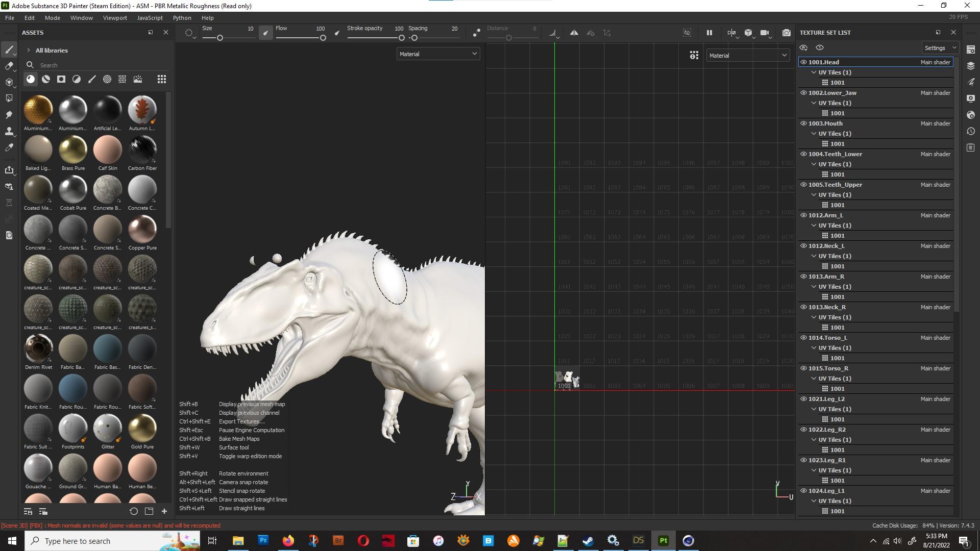The image size is (980, 551).
Task: Click the Flow slider handle
Action: [x=323, y=38]
